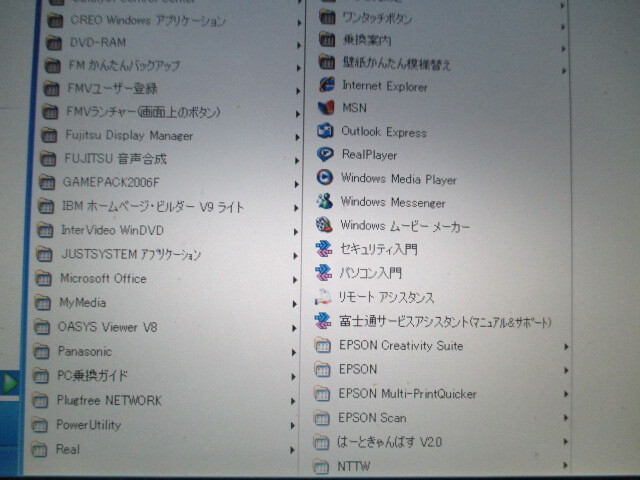Select the GAMEPACK2006F label text
The height and width of the screenshot is (480, 640).
click(111, 182)
